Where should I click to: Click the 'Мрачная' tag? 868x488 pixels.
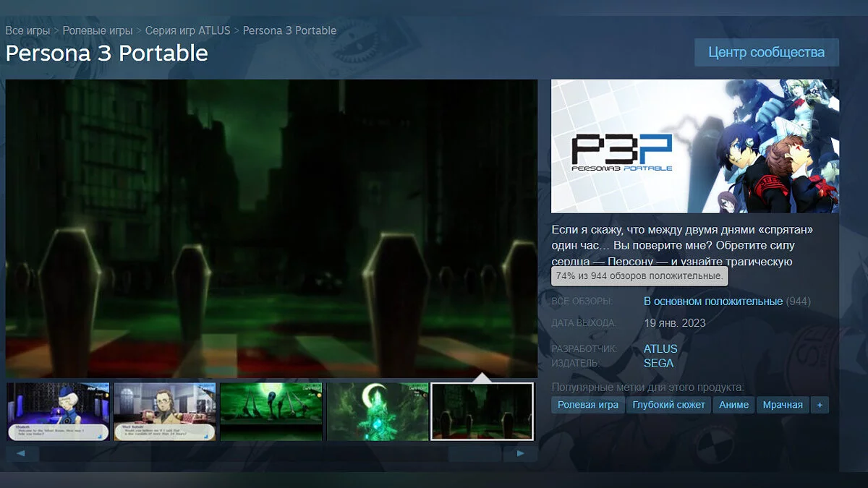[x=783, y=405]
